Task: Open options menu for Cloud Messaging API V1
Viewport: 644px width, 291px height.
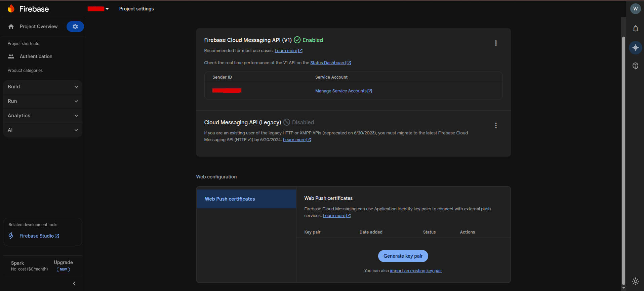Action: point(496,43)
